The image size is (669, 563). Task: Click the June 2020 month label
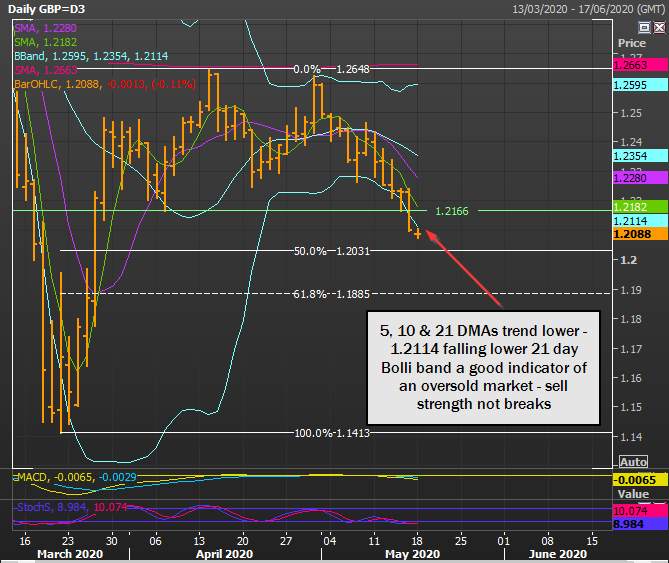coord(557,554)
